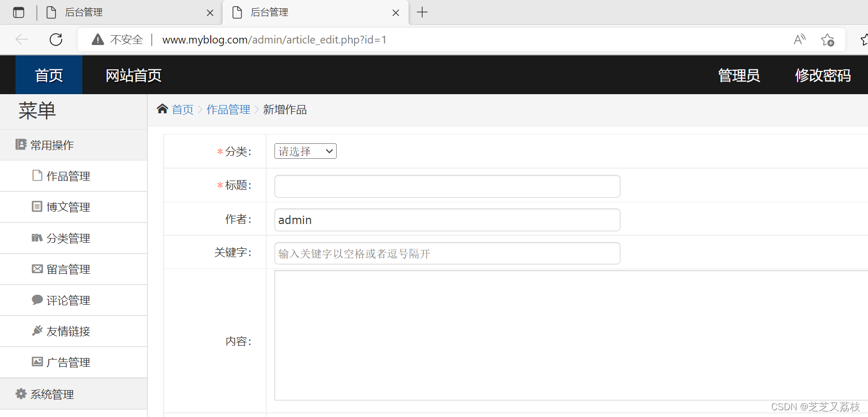Click inside the 内容 text area
This screenshot has height=417, width=868.
tap(571, 335)
